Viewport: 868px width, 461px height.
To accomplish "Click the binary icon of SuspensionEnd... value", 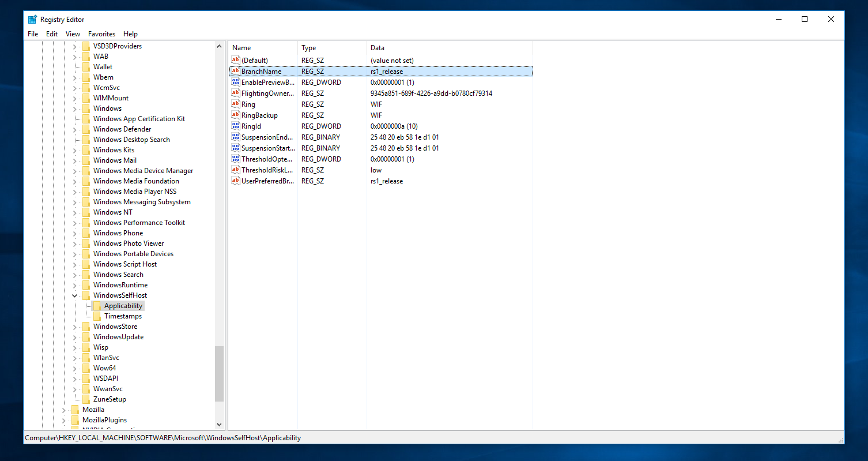I will coord(235,137).
